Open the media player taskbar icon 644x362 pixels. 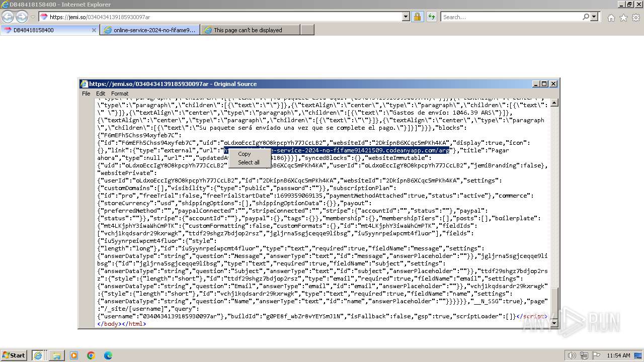pyautogui.click(x=74, y=355)
